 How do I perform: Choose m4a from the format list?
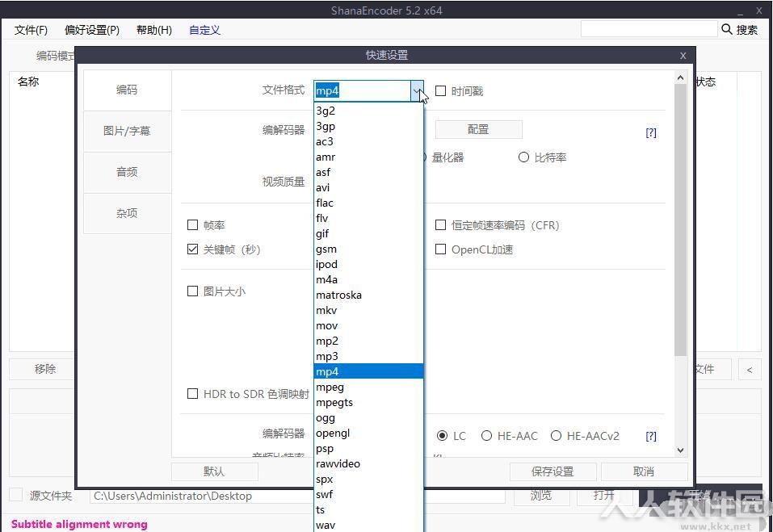[369, 280]
